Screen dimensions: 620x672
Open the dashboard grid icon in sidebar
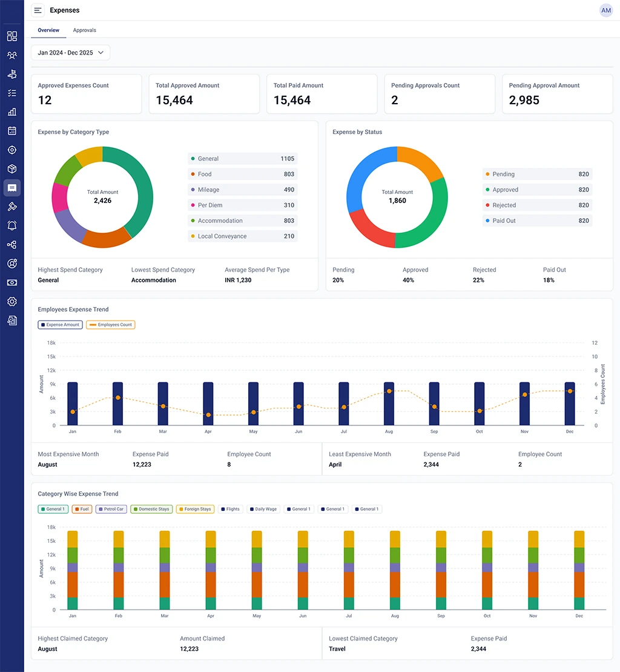(x=12, y=36)
